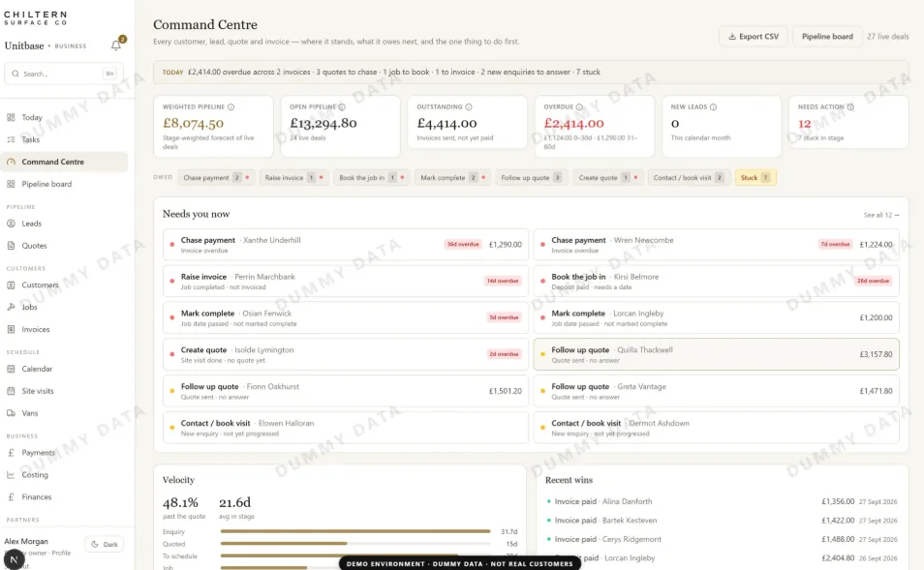
Task: Click the Today sidebar icon
Action: (x=11, y=117)
